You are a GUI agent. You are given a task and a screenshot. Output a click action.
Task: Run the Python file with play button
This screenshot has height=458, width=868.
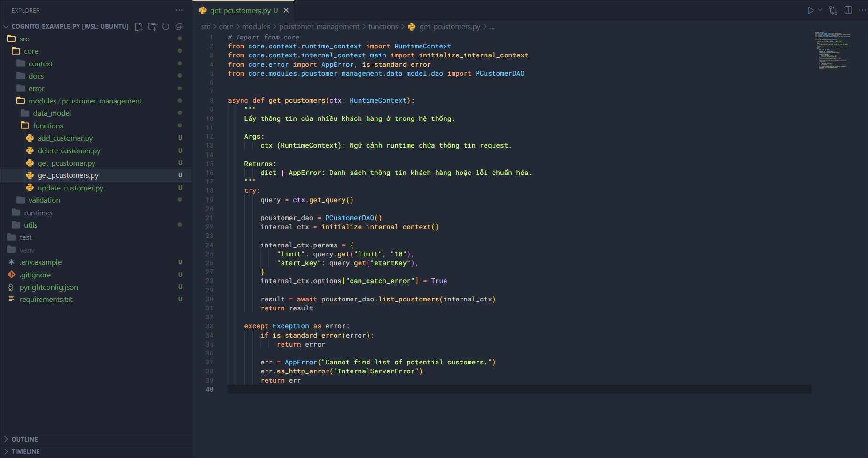pos(811,10)
